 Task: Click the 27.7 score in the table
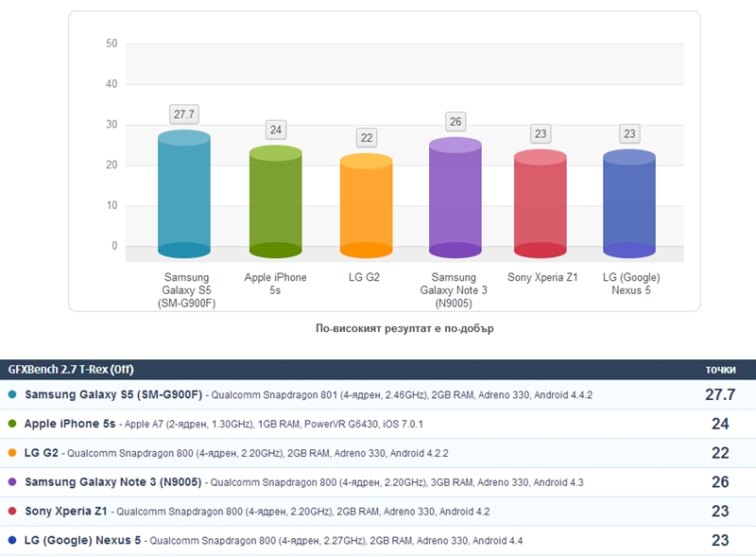click(720, 394)
